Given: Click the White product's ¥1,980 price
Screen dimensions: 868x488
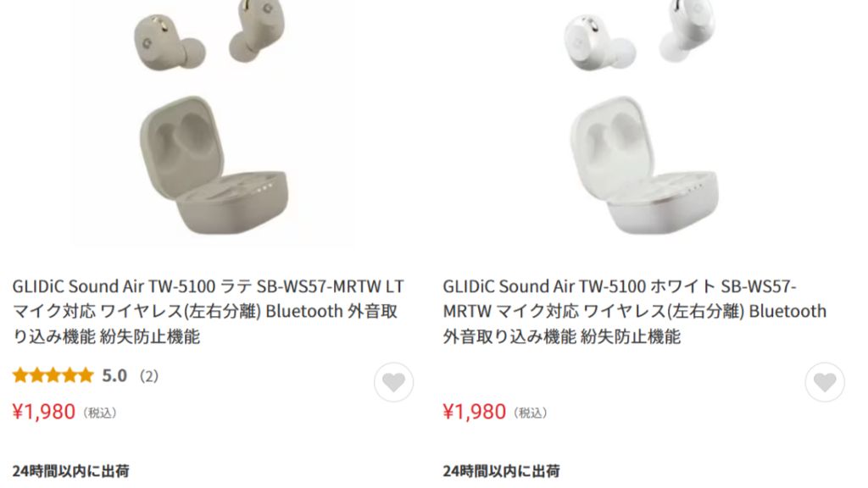Looking at the screenshot, I should [475, 412].
